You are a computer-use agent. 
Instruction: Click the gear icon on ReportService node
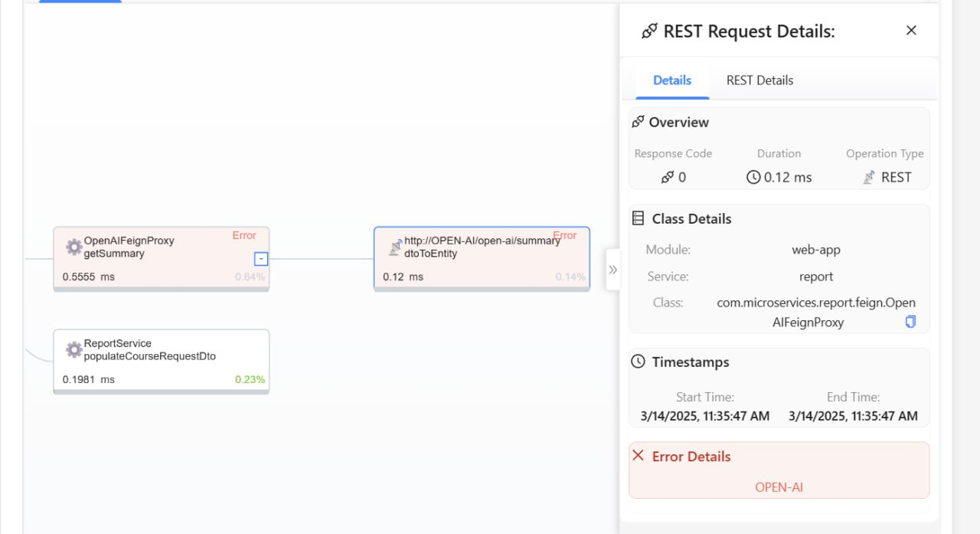coord(73,349)
